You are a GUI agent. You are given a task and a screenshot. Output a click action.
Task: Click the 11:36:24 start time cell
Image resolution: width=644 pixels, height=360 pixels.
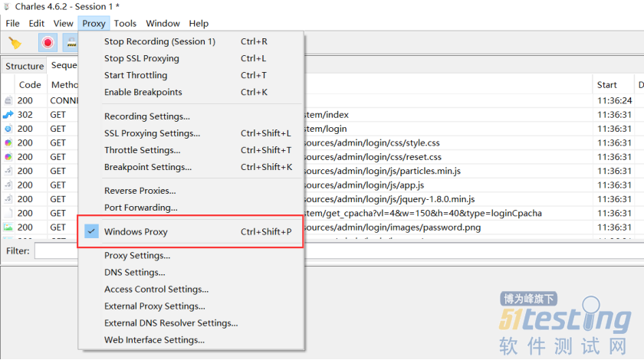614,100
